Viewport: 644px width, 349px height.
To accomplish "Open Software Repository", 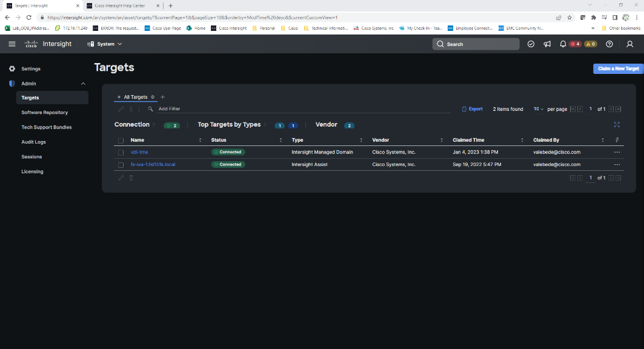I will pos(44,113).
